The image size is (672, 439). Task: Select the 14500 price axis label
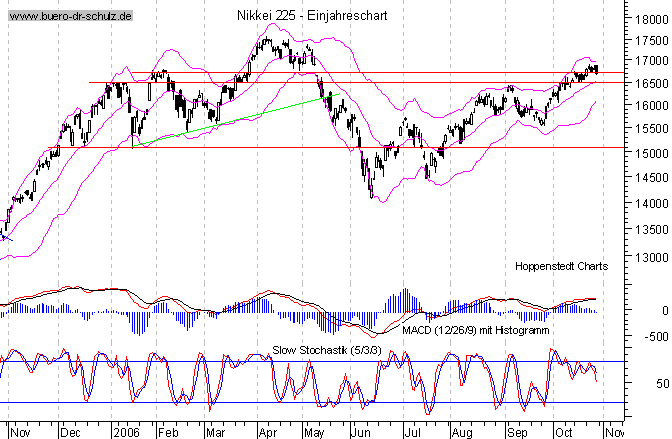coord(652,177)
